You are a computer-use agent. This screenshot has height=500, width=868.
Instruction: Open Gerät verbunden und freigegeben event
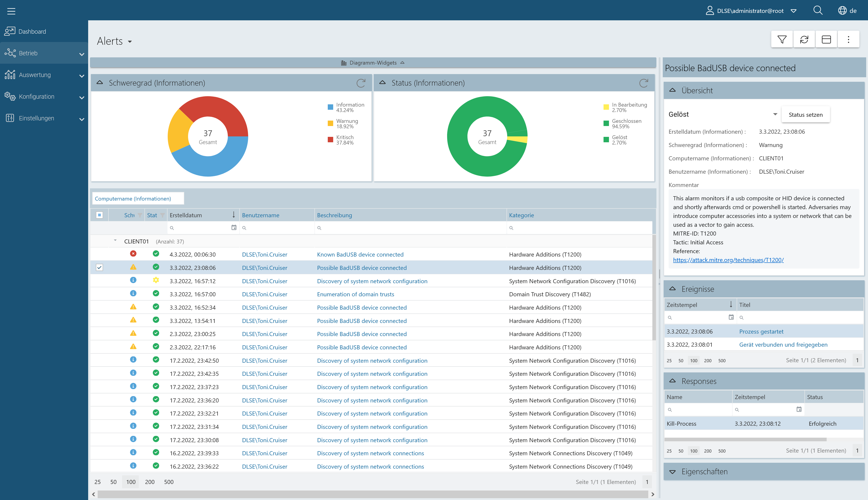[x=783, y=344]
